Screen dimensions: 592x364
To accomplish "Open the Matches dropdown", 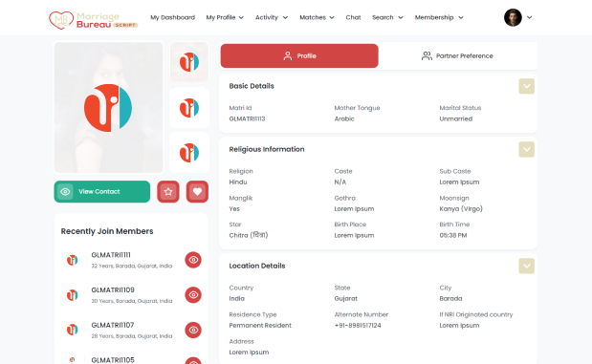I will tap(317, 17).
